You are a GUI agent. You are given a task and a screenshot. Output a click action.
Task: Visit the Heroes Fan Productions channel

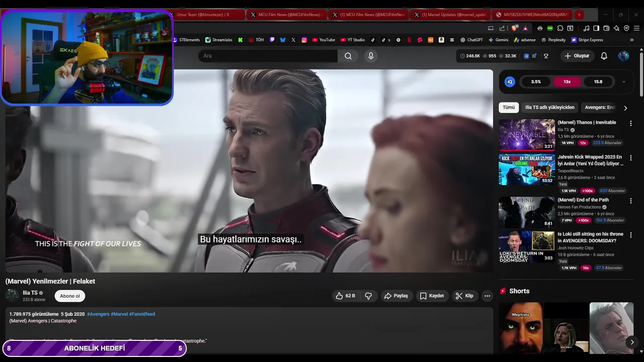(579, 207)
